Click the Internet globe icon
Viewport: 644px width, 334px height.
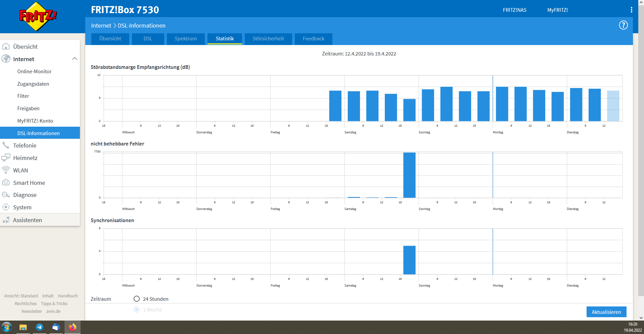6,59
